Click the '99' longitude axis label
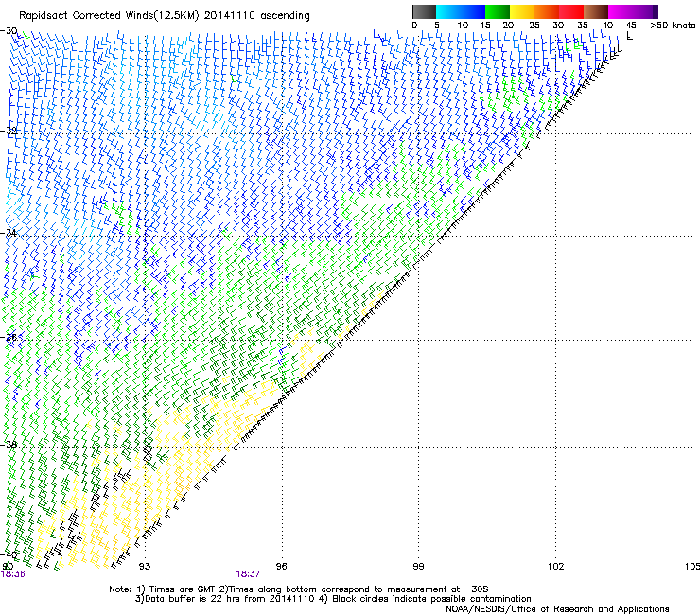The height and width of the screenshot is (615, 700). coord(418,567)
